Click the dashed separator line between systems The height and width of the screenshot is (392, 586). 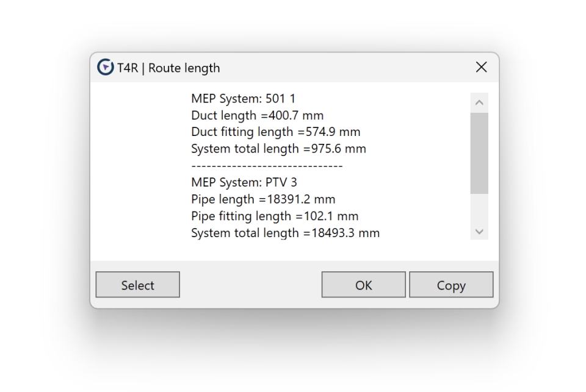(x=267, y=165)
